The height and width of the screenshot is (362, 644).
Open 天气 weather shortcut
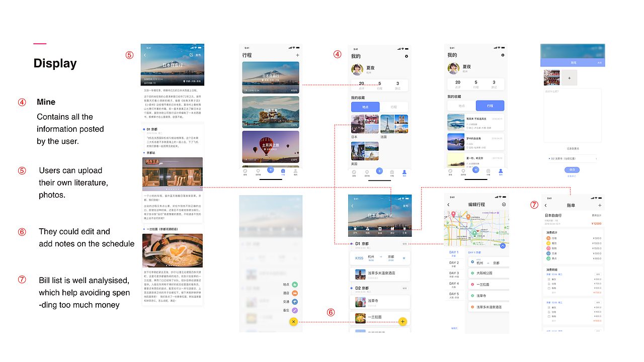[x=355, y=230]
